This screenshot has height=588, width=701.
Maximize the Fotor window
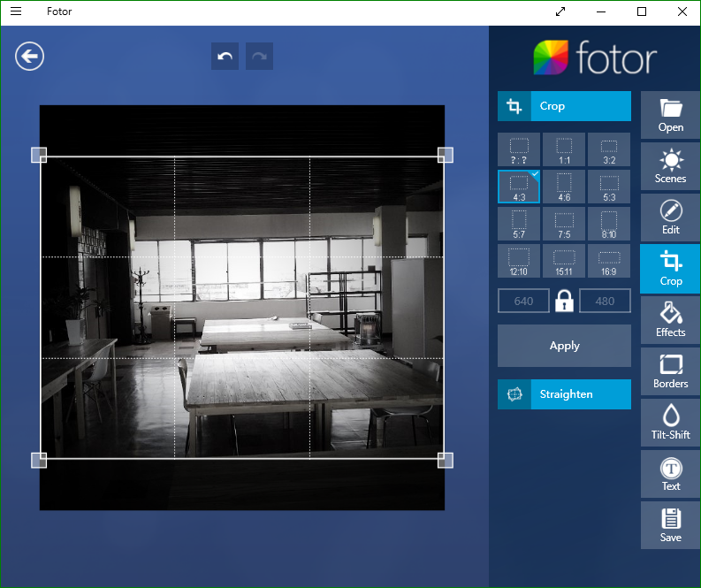click(x=642, y=11)
